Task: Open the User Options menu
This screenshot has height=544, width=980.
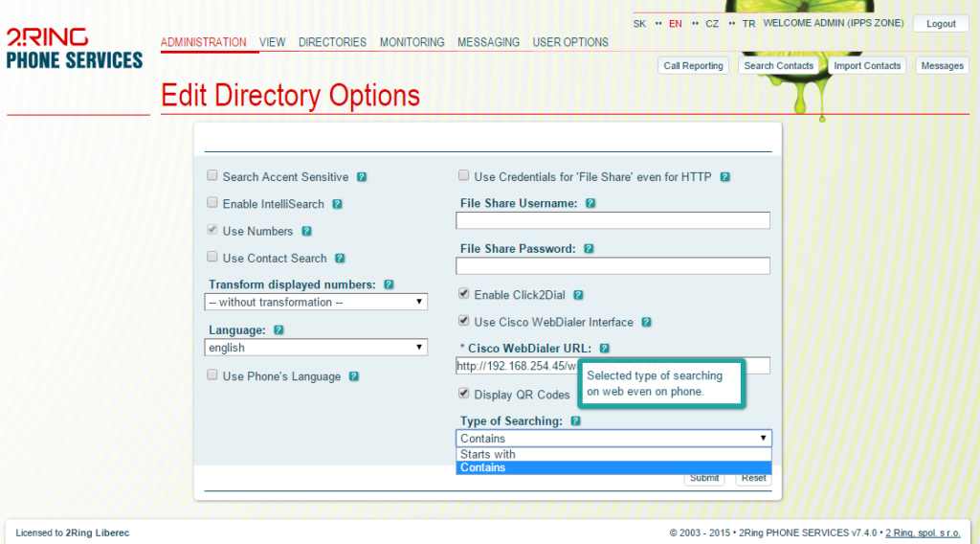Action: pos(570,42)
